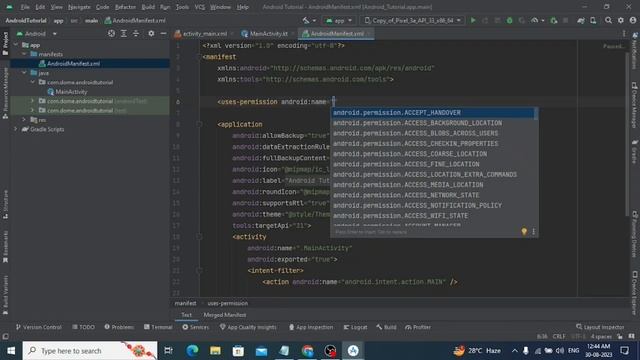640x360 pixels.
Task: Open File Explorer from the taskbar
Action: [215, 350]
